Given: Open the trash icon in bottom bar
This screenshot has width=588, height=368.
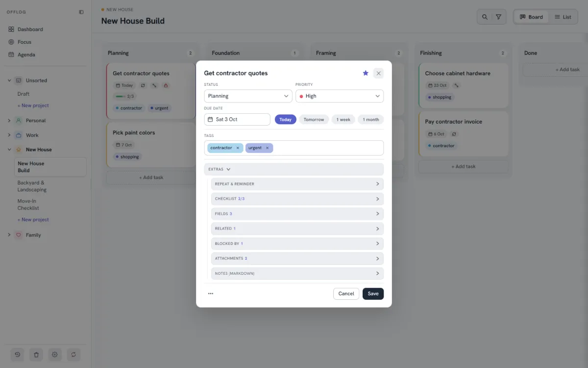Looking at the screenshot, I should click(x=36, y=354).
